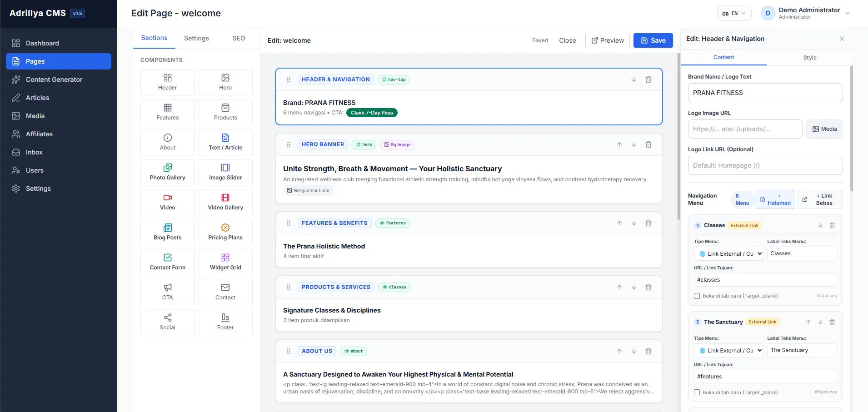Focus the Logo Link URL field
Viewport: 868px width, 412px height.
(765, 165)
